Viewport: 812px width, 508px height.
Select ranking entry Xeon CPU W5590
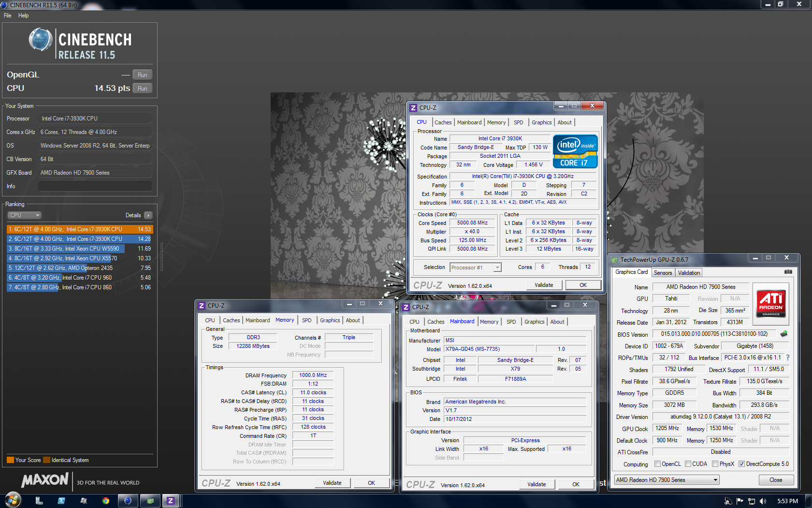click(x=80, y=249)
